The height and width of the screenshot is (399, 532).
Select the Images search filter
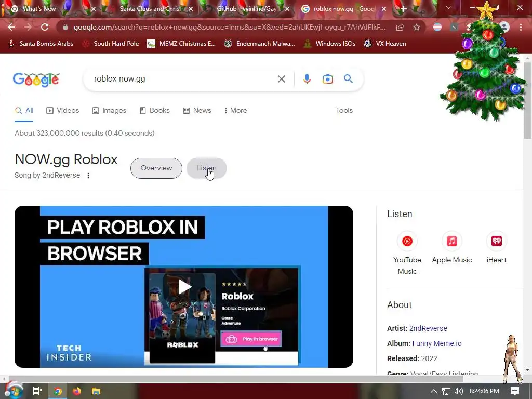tap(109, 110)
